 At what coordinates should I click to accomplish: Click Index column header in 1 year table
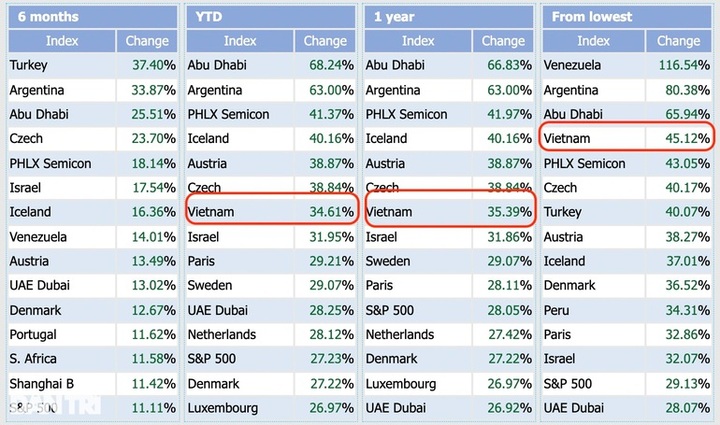[x=418, y=41]
